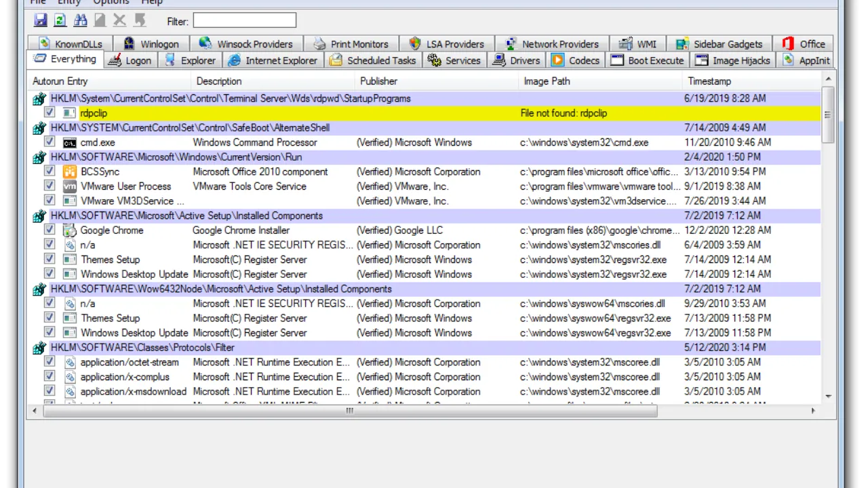The height and width of the screenshot is (488, 868).
Task: Click the VMware User Process vm icon
Action: click(69, 186)
